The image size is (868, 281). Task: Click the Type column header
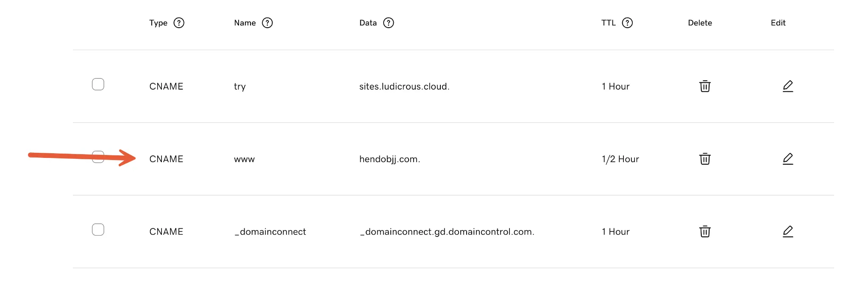(159, 23)
